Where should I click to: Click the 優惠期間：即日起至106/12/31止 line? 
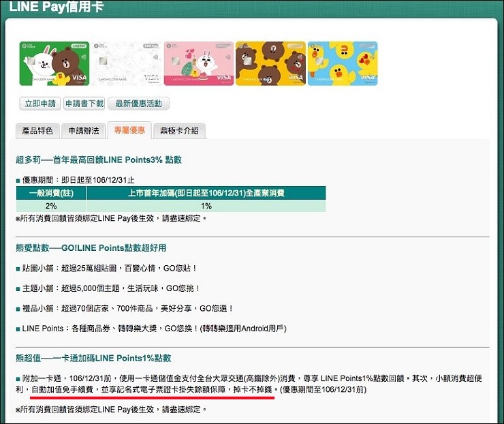(x=75, y=180)
